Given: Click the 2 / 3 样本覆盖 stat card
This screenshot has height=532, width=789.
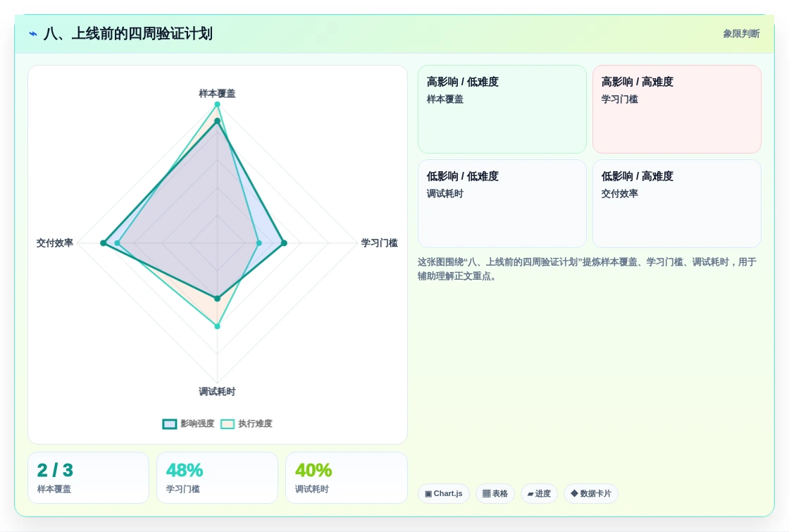Looking at the screenshot, I should click(89, 478).
